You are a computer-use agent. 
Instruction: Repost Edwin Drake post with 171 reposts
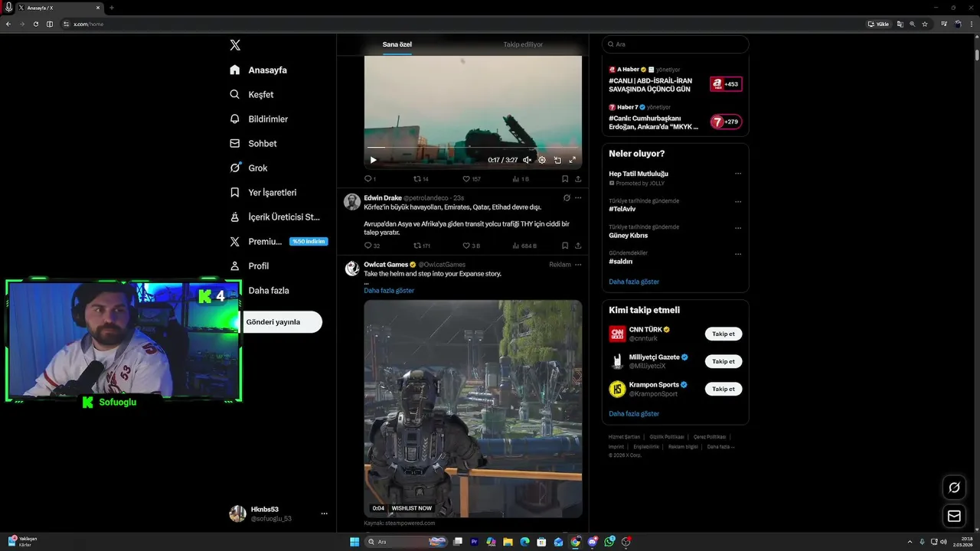click(422, 246)
